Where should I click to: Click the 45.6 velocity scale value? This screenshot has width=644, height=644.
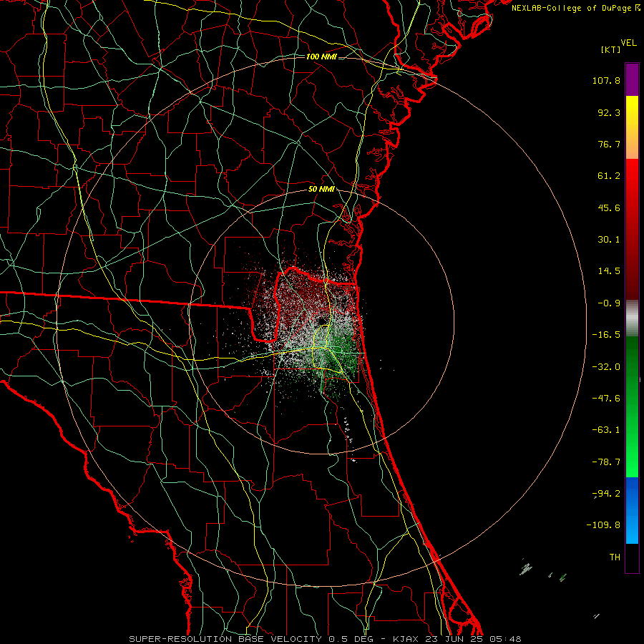[x=609, y=208]
